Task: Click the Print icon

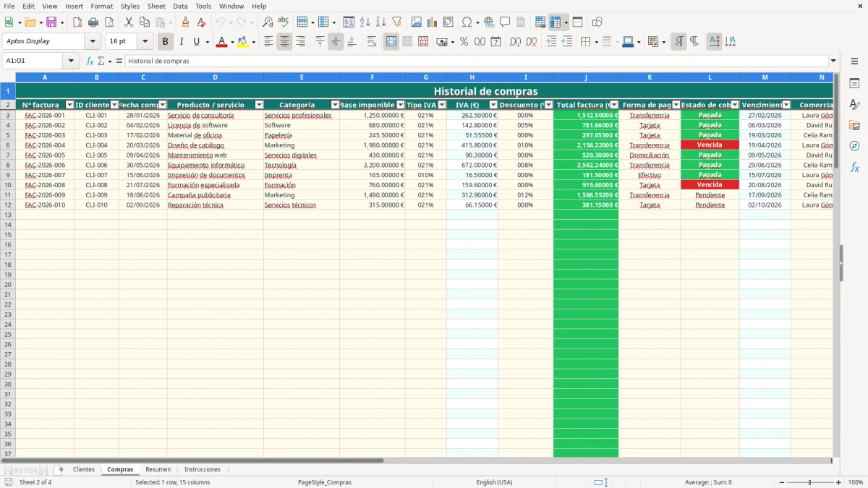Action: (93, 22)
